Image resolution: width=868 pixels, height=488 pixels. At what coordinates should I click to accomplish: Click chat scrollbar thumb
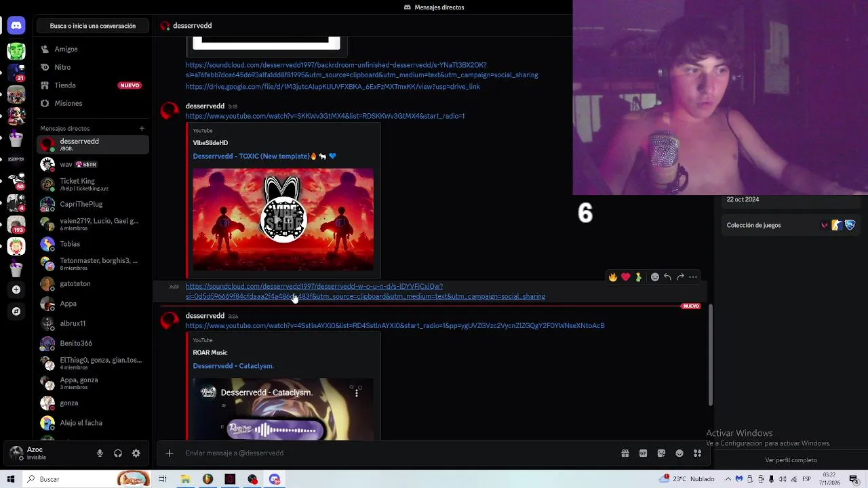coord(711,355)
